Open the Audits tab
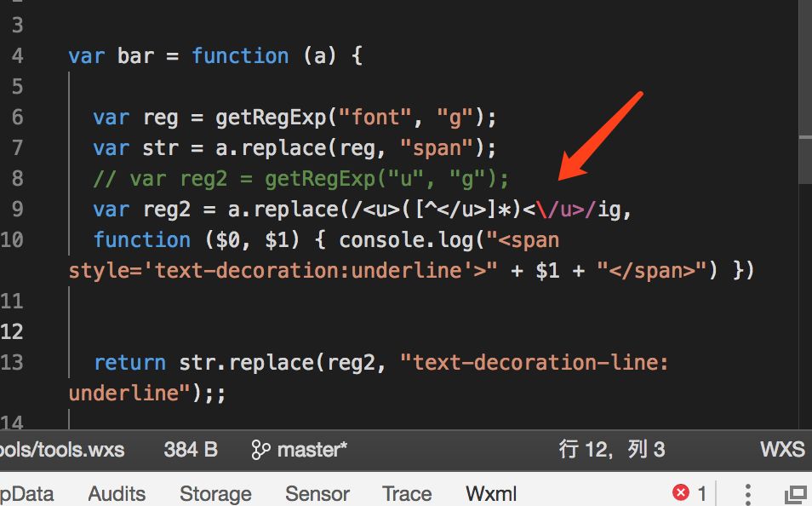The image size is (812, 506). pos(117,493)
